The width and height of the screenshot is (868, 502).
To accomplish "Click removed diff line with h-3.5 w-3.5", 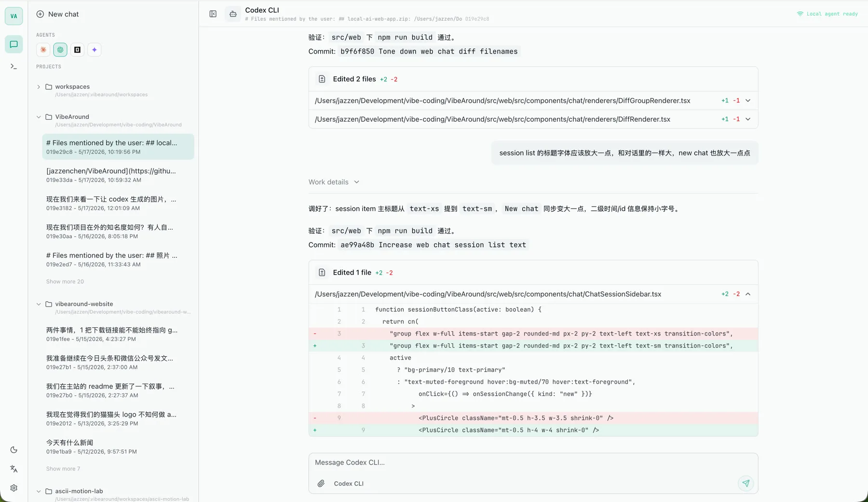I will coord(533,418).
